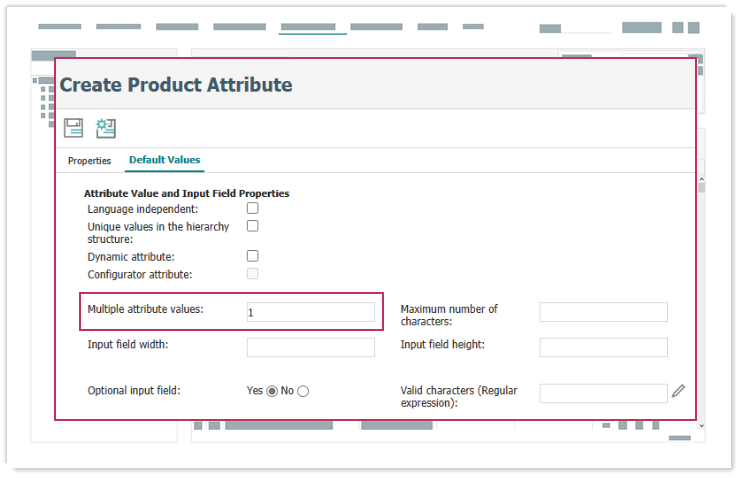Switch to the Properties tab
The width and height of the screenshot is (741, 478).
pos(89,161)
